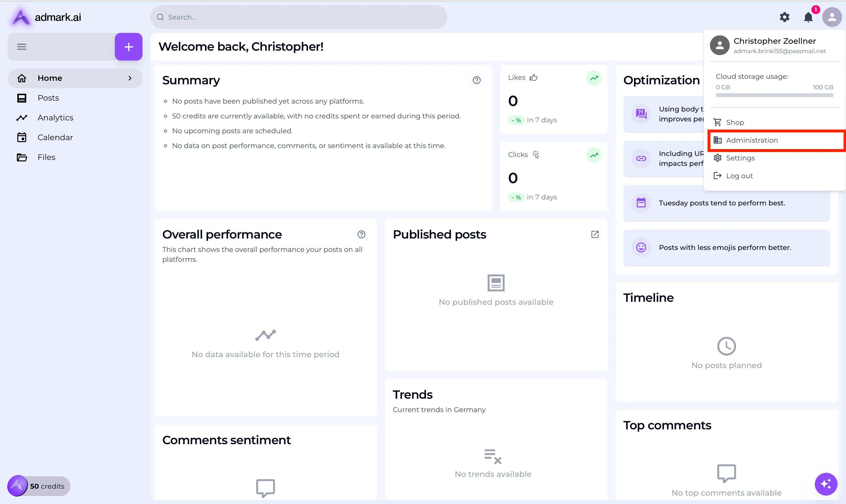Viewport: 846px width, 504px height.
Task: Click the Likes trending-up icon
Action: coord(593,78)
